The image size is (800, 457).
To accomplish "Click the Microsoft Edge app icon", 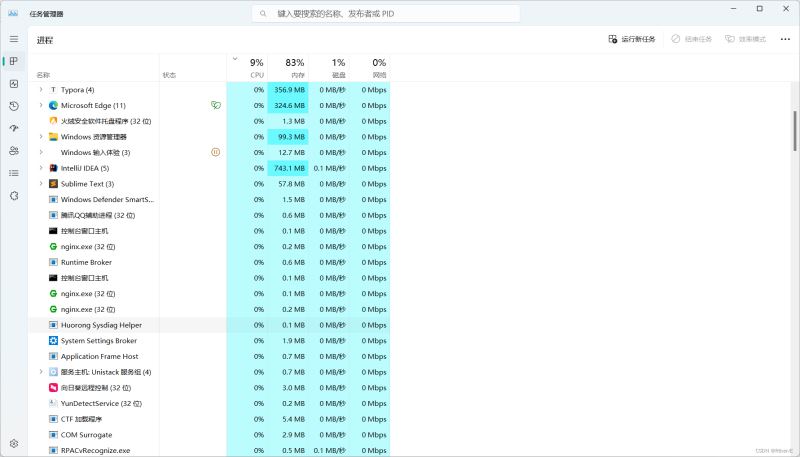I will coord(53,106).
